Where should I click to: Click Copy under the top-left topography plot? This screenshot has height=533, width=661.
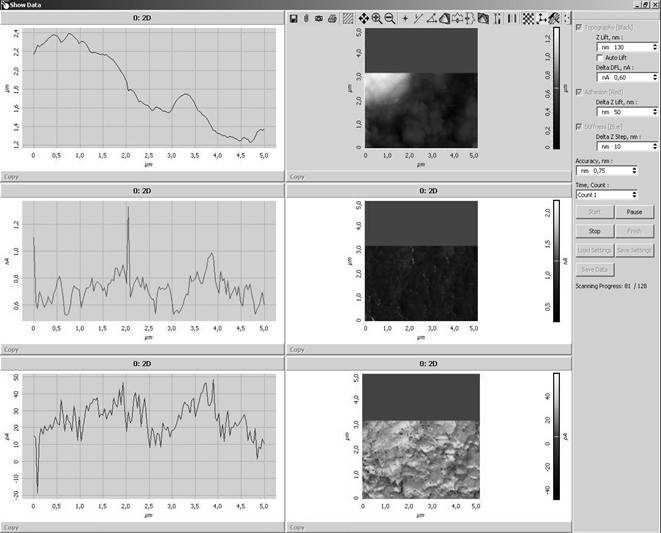(x=11, y=176)
